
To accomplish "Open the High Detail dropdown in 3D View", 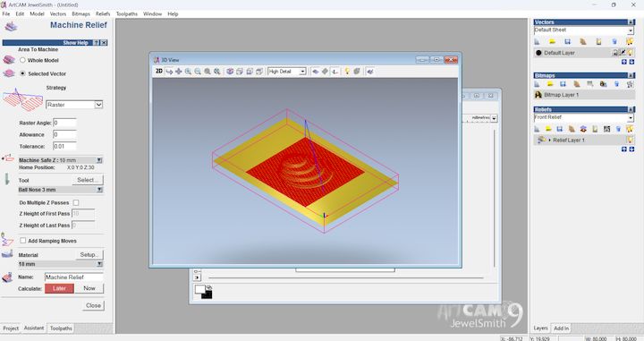I will pyautogui.click(x=302, y=72).
